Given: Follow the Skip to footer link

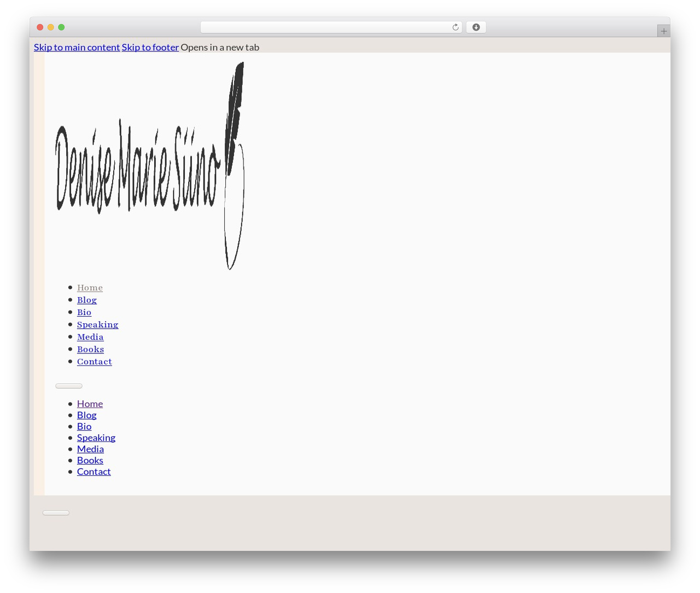Looking at the screenshot, I should (x=150, y=48).
